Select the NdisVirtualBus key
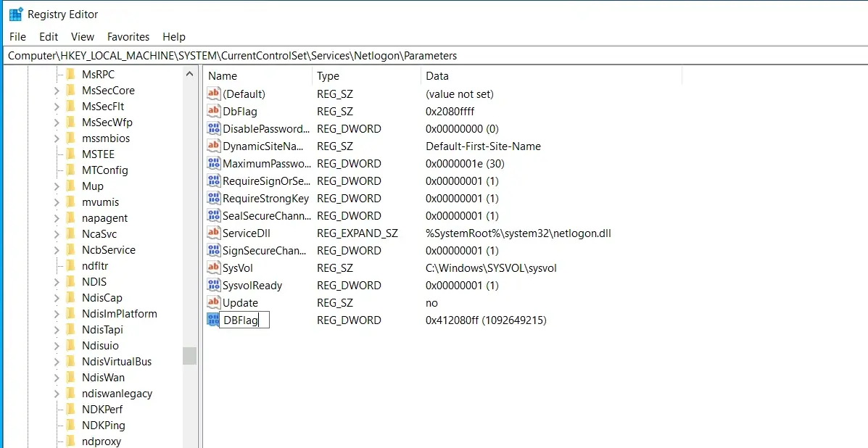Image resolution: width=868 pixels, height=448 pixels. [116, 362]
